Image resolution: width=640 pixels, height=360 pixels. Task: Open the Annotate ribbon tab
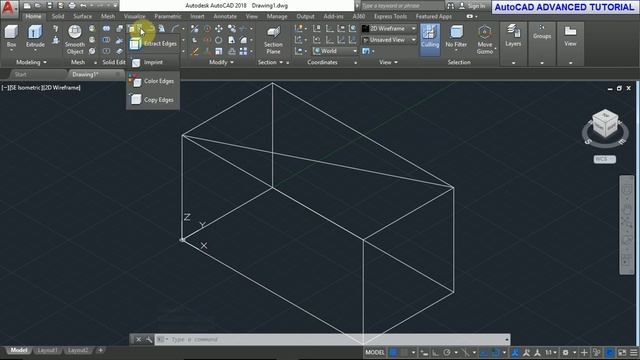point(225,16)
